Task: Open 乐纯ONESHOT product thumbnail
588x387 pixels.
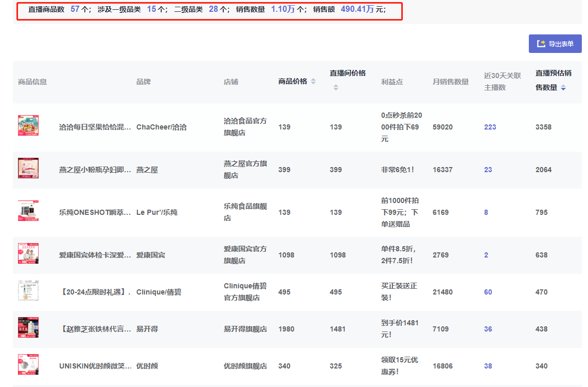Action: [28, 211]
